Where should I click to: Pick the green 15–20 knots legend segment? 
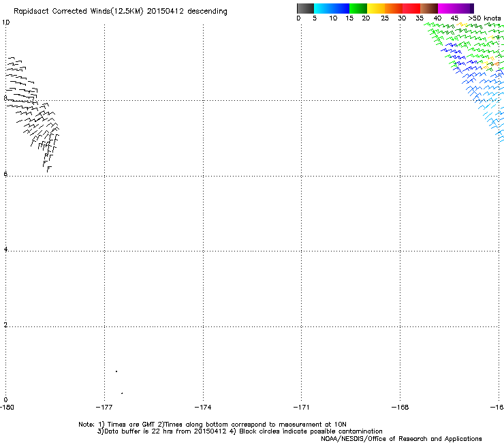(358, 8)
